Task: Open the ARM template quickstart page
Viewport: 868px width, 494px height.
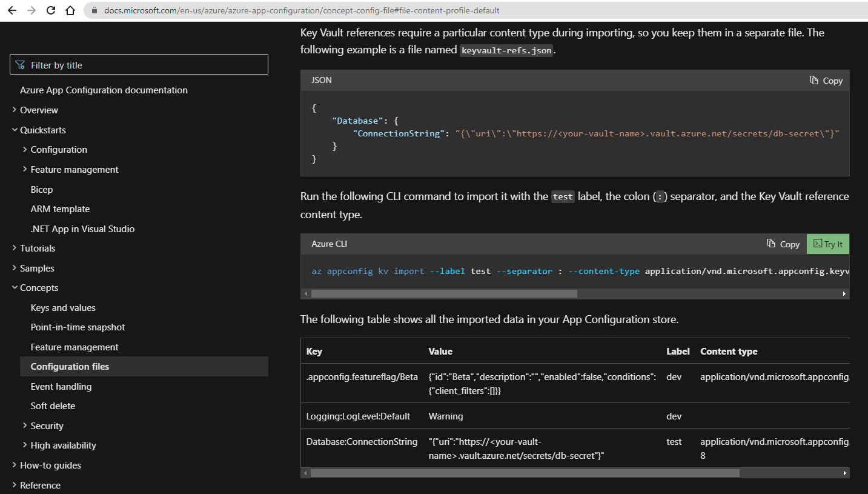Action: (x=60, y=209)
